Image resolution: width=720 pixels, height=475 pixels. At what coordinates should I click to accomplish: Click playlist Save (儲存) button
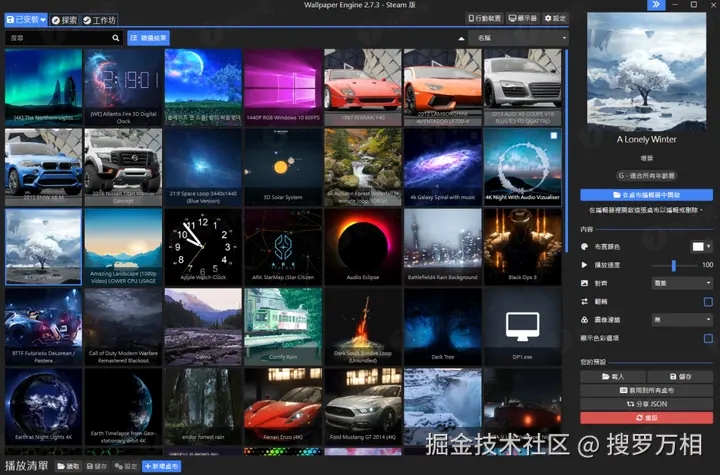(x=97, y=466)
